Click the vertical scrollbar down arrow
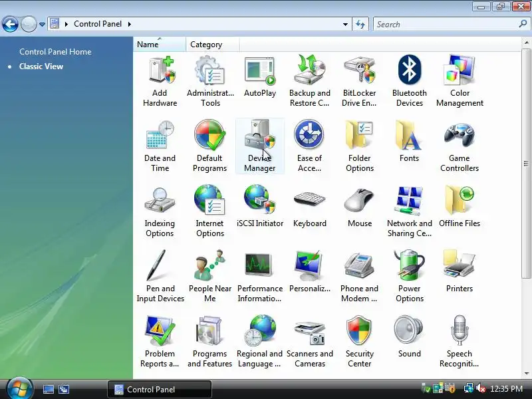The height and width of the screenshot is (399, 532). [x=527, y=374]
